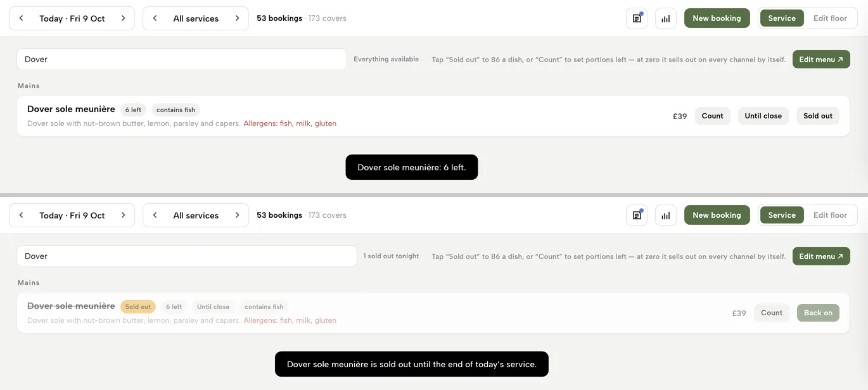
Task: Select Service tab in the sold-out tonight view
Action: coord(782,215)
